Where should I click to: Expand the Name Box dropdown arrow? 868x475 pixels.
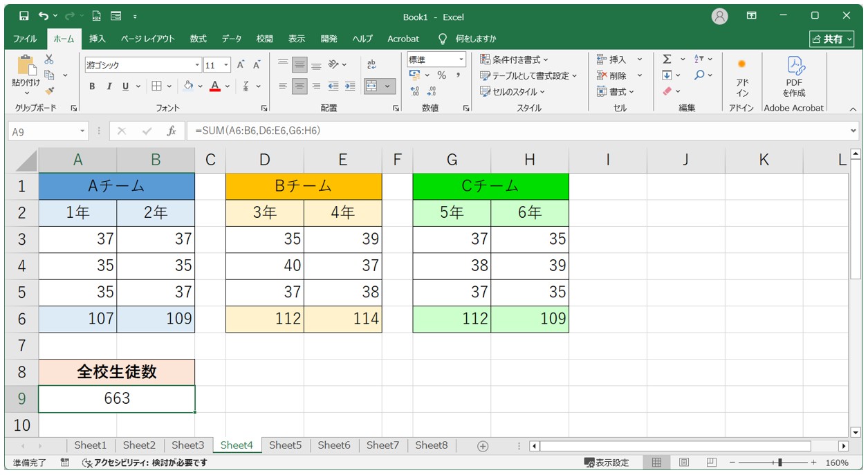pos(83,131)
